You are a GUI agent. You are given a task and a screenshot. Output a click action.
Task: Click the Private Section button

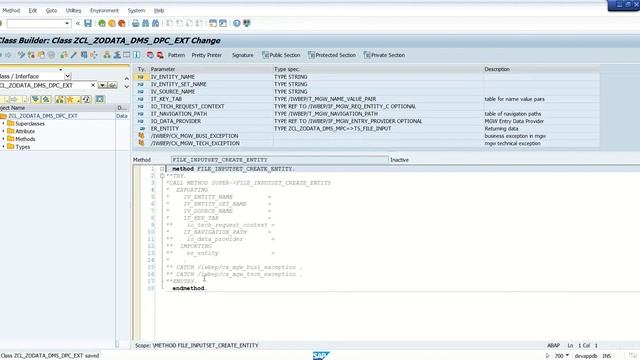[384, 55]
